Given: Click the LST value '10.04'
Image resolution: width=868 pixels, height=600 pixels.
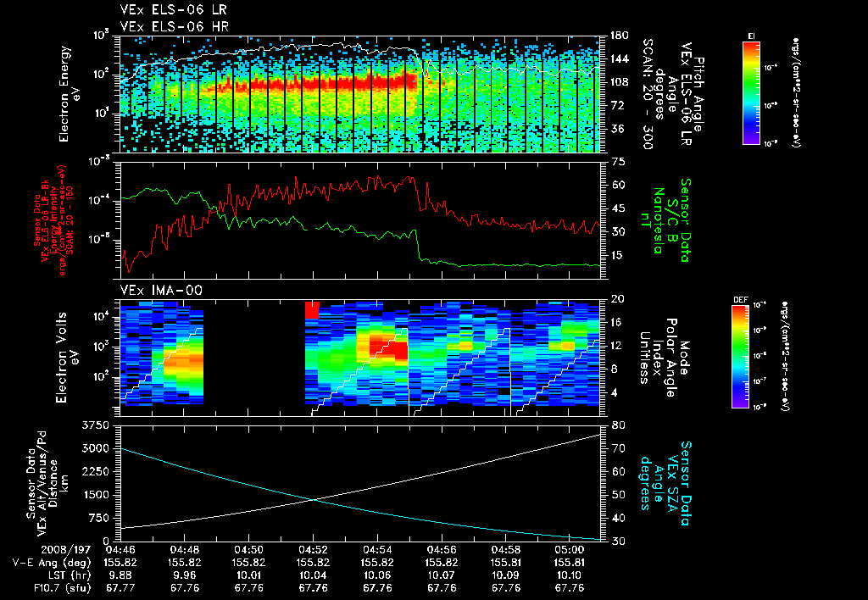Looking at the screenshot, I should (313, 575).
